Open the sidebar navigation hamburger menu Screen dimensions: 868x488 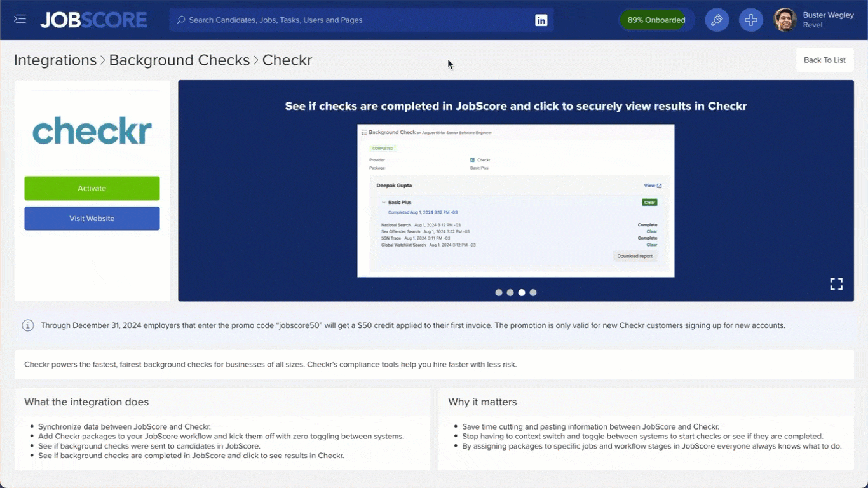point(20,18)
